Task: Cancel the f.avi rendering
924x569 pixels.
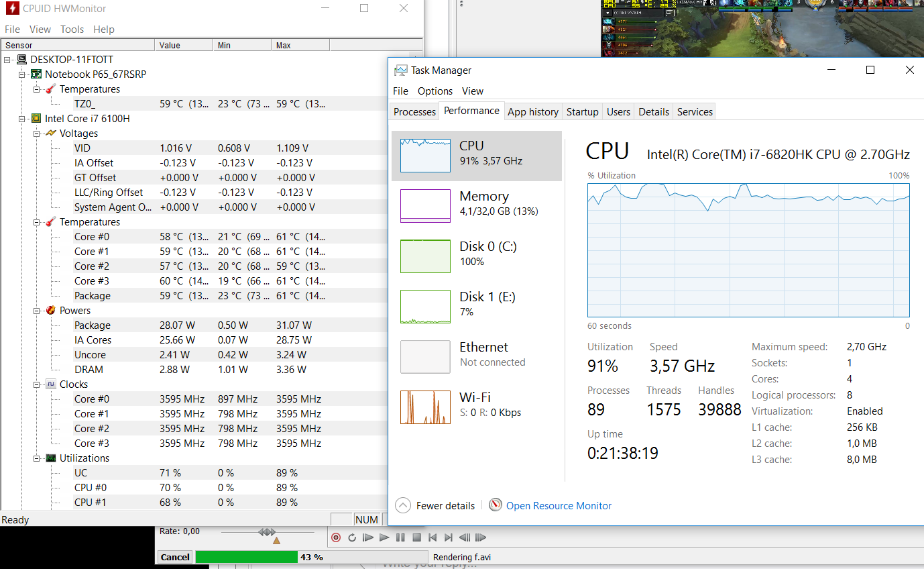Action: pyautogui.click(x=175, y=557)
